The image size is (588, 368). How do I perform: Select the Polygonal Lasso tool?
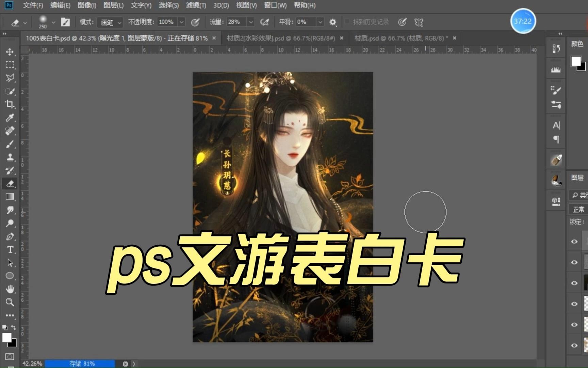click(x=10, y=78)
